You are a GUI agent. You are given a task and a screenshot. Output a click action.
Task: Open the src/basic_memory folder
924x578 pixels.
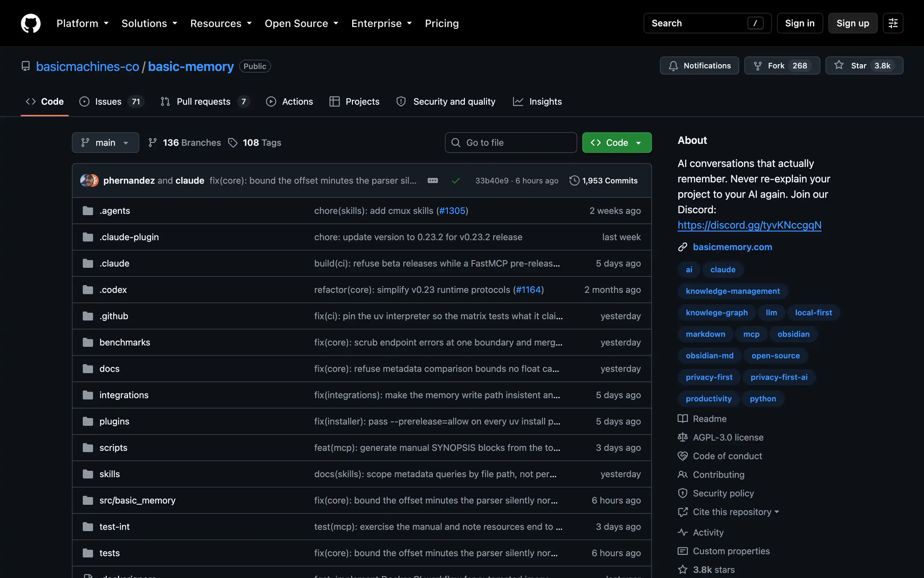pyautogui.click(x=138, y=500)
